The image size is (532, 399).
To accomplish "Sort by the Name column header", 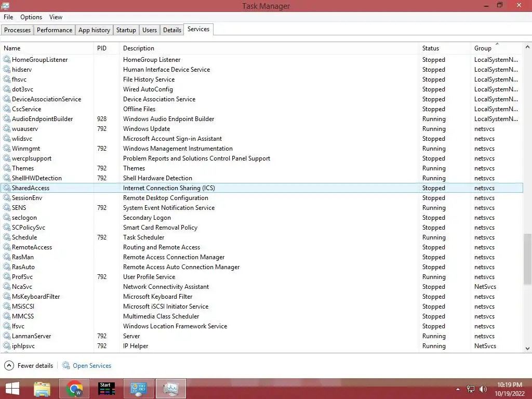I will [47, 48].
